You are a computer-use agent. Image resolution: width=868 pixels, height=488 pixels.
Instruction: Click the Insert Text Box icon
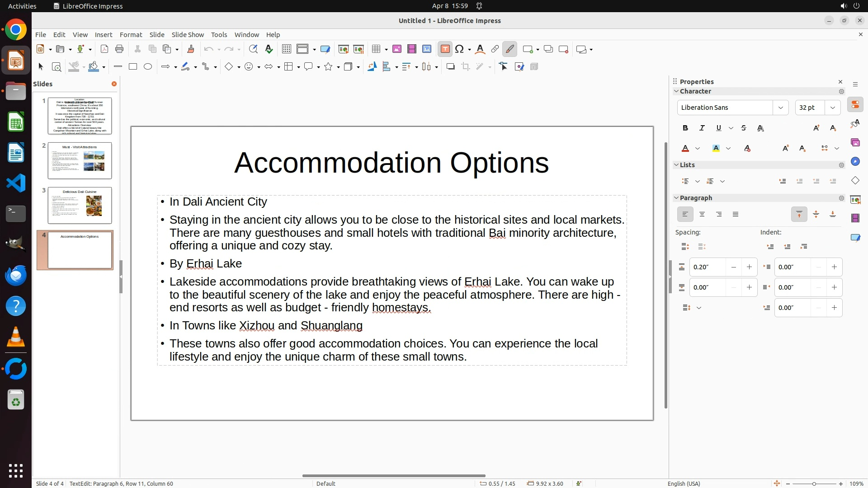[x=445, y=49]
